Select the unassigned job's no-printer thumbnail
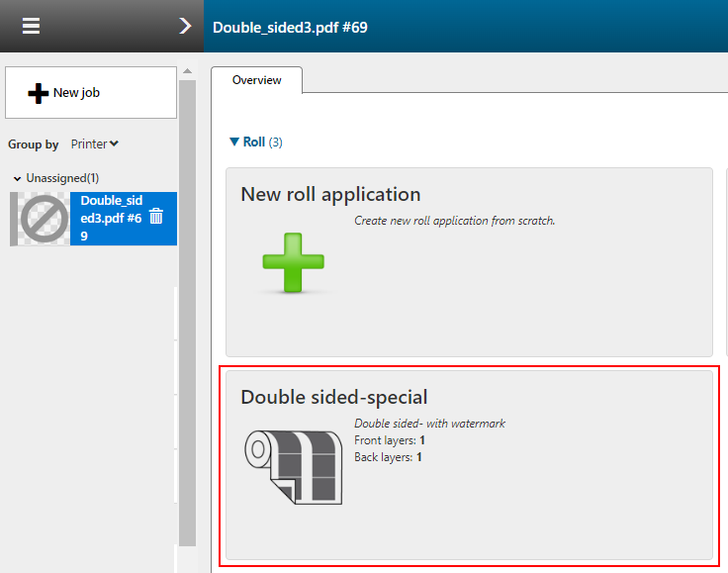The image size is (728, 573). (x=40, y=219)
